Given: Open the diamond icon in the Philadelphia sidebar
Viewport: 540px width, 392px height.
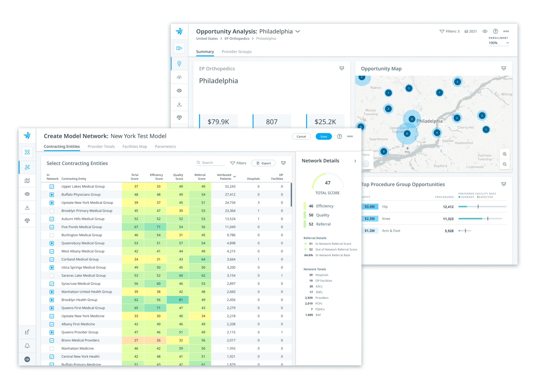Looking at the screenshot, I should tap(179, 118).
